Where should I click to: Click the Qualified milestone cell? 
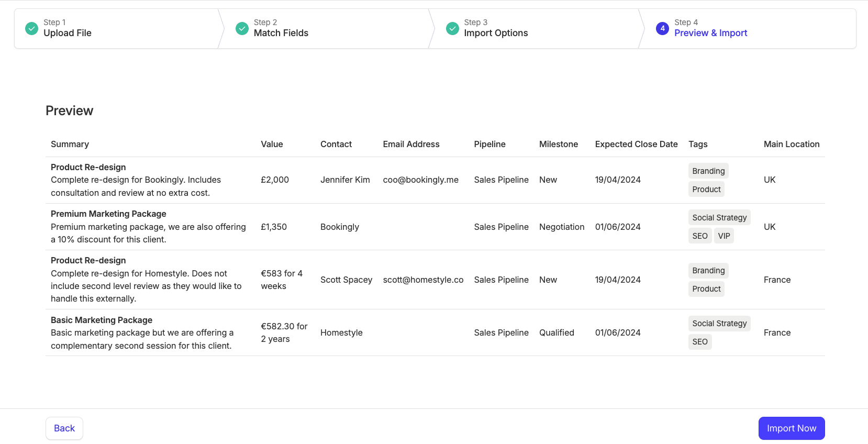[557, 332]
